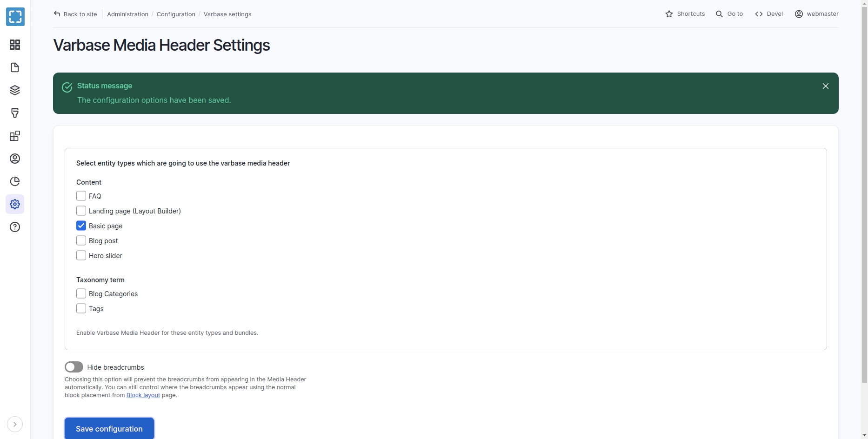
Task: Open the Extend modules icon in sidebar
Action: [x=15, y=136]
